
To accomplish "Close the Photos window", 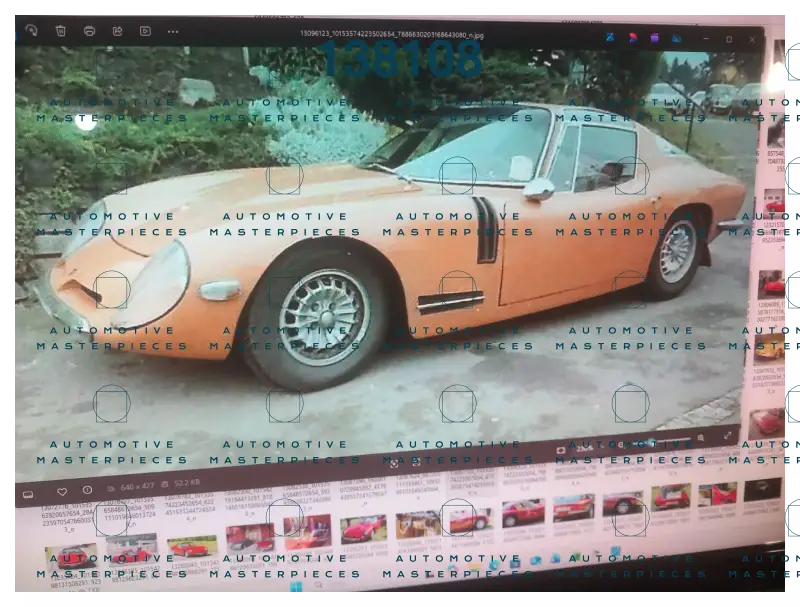I will click(752, 40).
